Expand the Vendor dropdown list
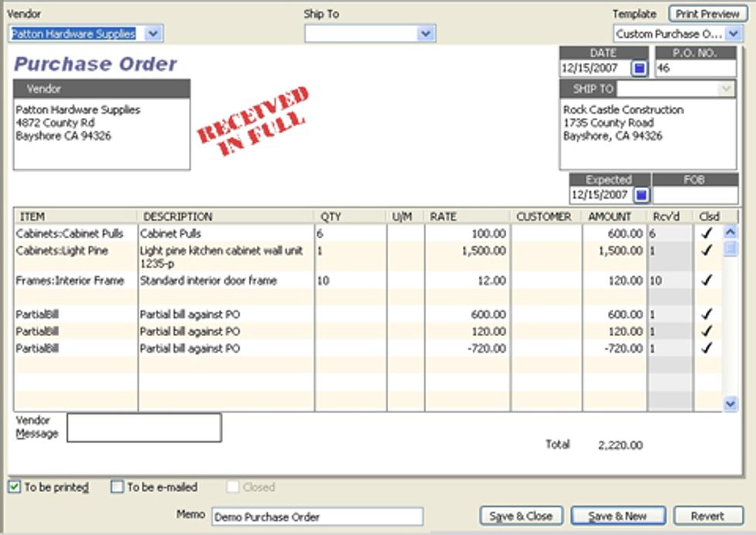The height and width of the screenshot is (535, 756). tap(152, 34)
